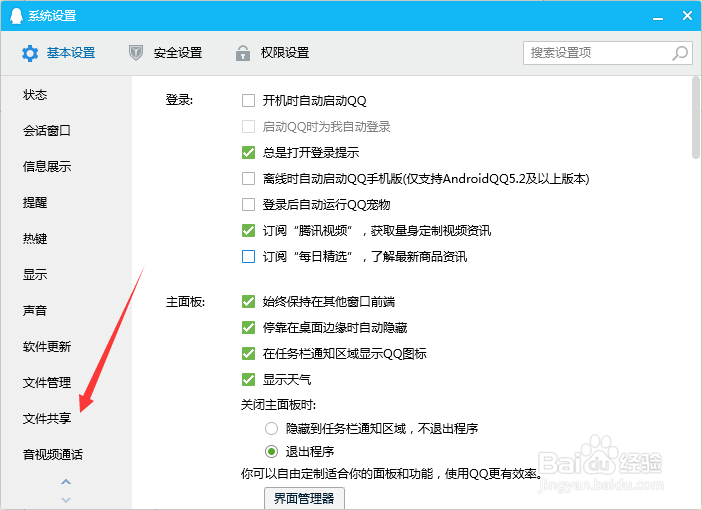This screenshot has width=702, height=510.
Task: Go to 文件共享 in sidebar
Action: click(47, 418)
